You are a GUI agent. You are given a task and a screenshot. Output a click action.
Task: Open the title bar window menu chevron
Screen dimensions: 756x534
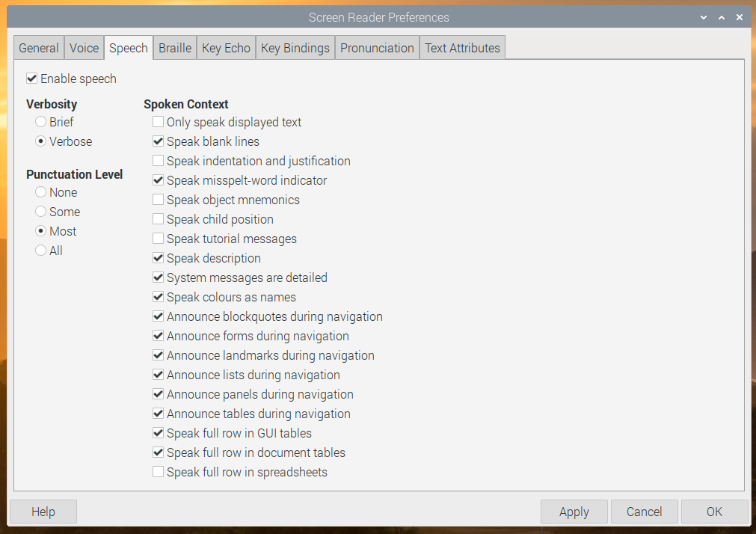pos(704,16)
